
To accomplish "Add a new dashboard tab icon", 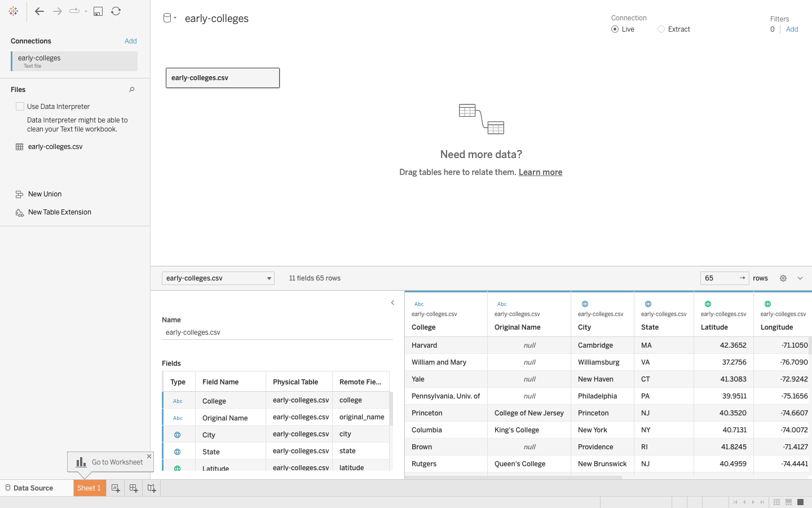I will coord(134,488).
